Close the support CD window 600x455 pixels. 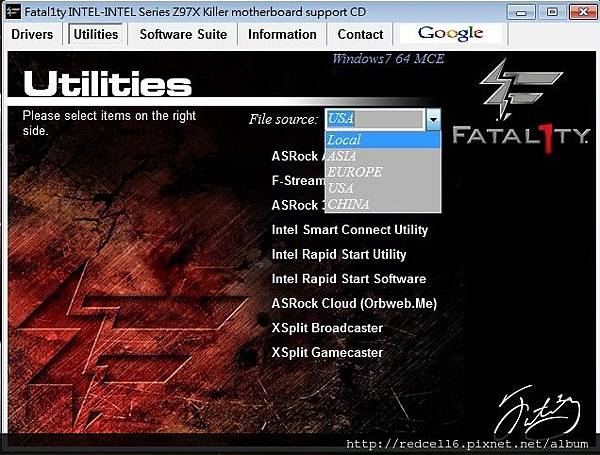click(x=582, y=12)
